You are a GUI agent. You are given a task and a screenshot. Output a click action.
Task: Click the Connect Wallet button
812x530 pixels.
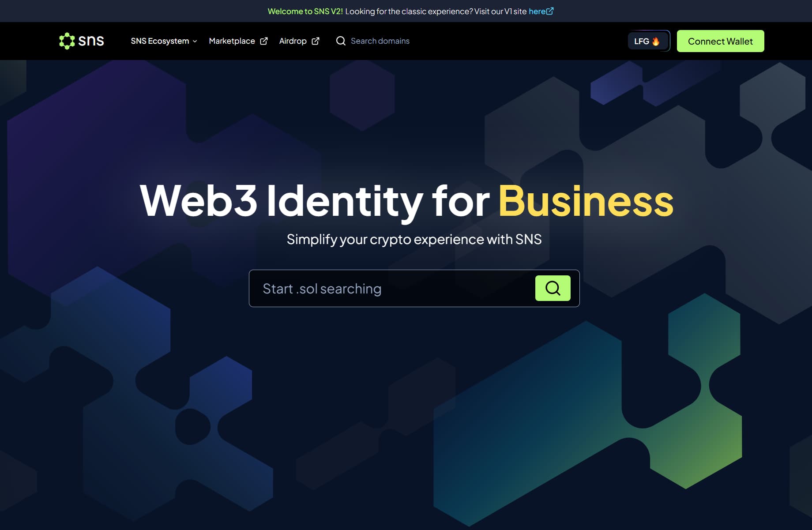click(x=720, y=41)
